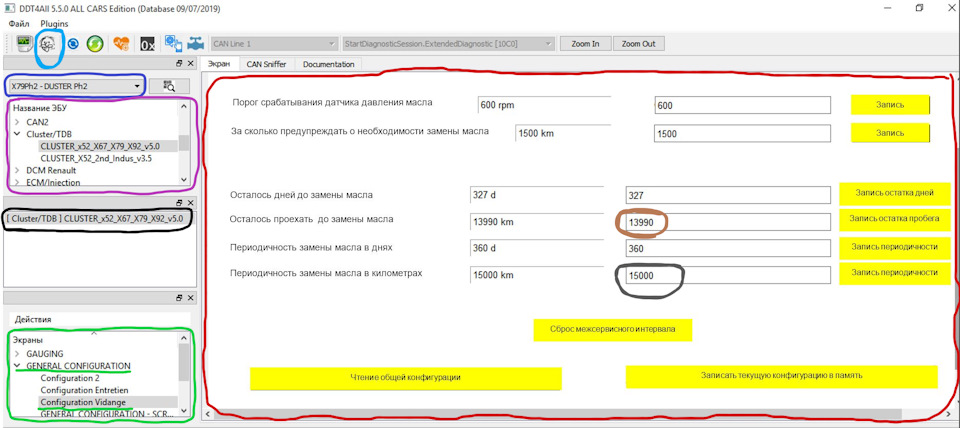The width and height of the screenshot is (960, 428).
Task: Click the blue screen/device transfer icon
Action: [x=174, y=44]
